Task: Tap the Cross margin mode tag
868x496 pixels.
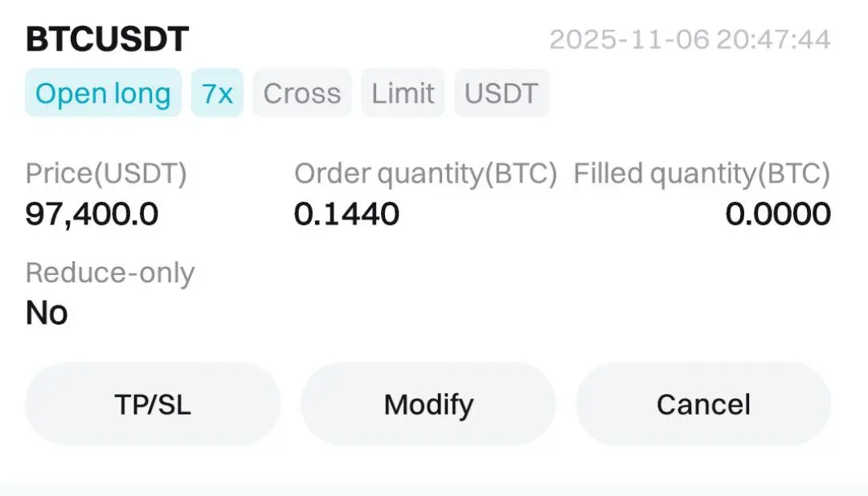Action: coord(302,93)
